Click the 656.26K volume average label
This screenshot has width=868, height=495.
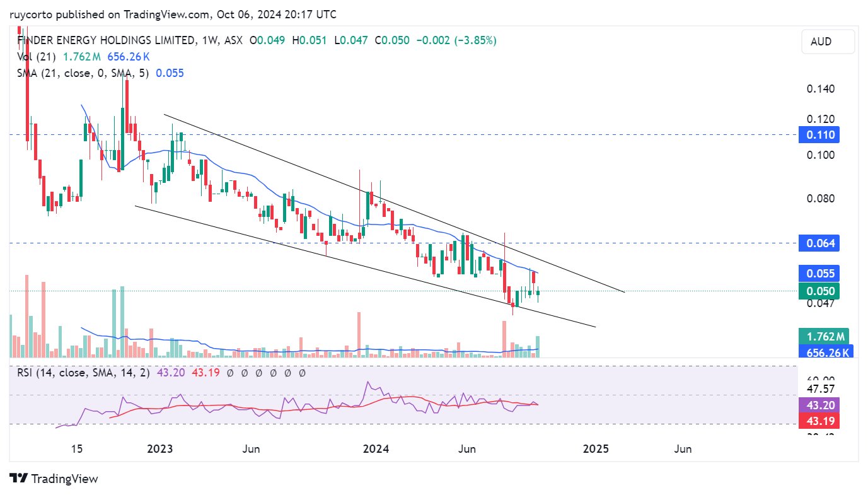pyautogui.click(x=825, y=352)
